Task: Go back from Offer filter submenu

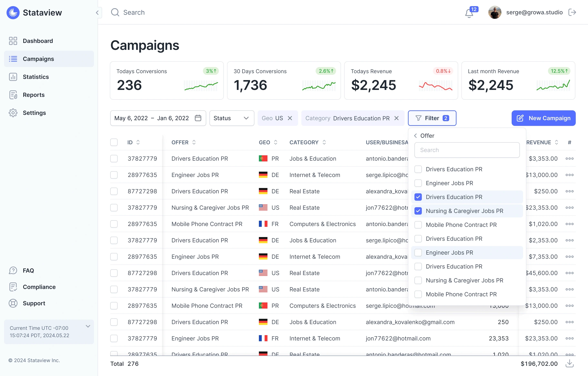Action: (x=415, y=136)
